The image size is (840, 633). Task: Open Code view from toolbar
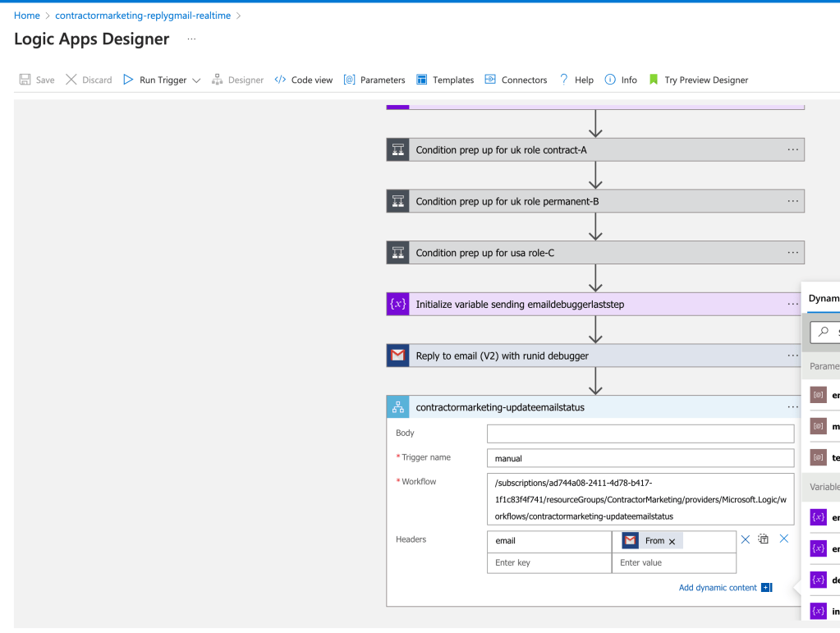click(x=304, y=80)
